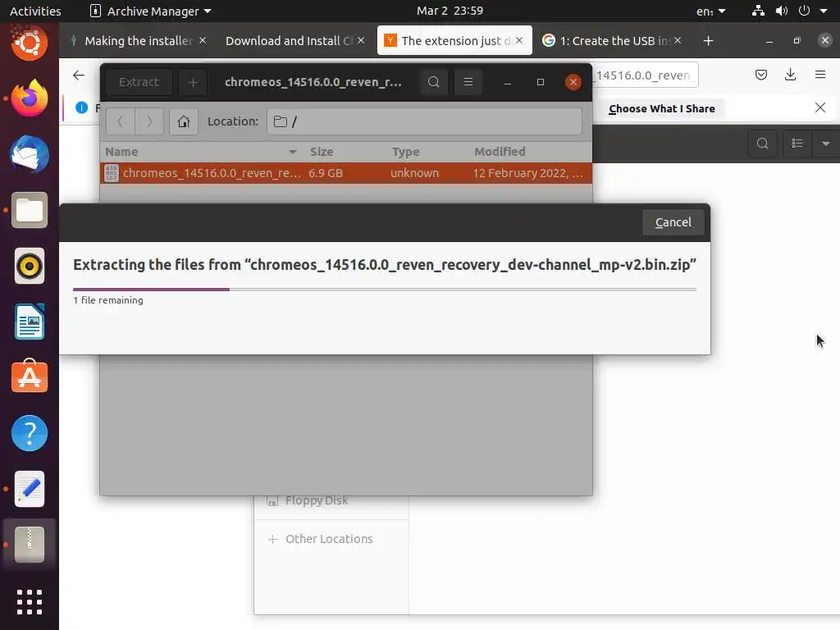The height and width of the screenshot is (630, 840).
Task: Close 'The extension just d' tab
Action: (519, 40)
